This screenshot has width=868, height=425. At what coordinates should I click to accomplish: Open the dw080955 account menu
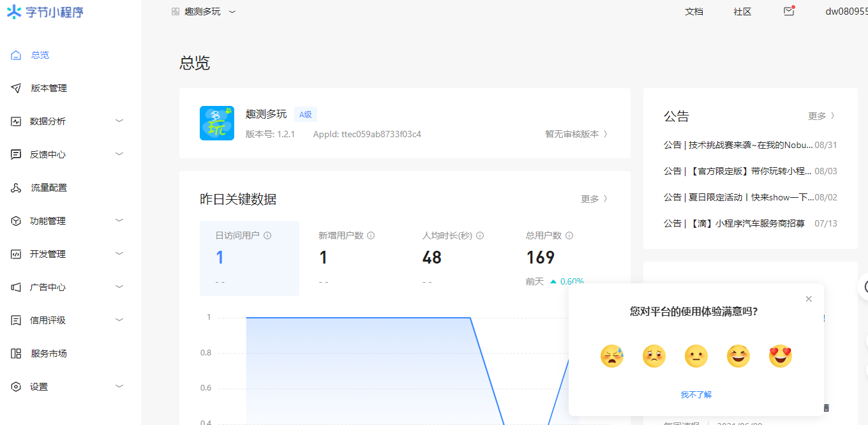pyautogui.click(x=846, y=11)
